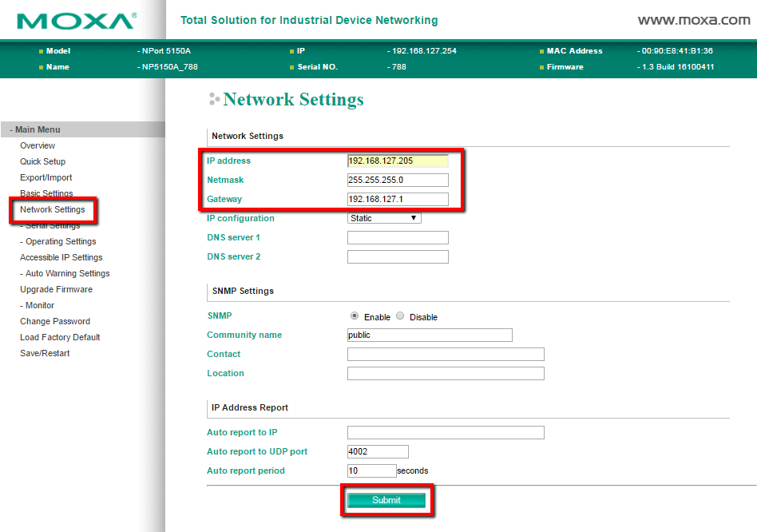
Task: Open the IP configuration dropdown
Action: [x=384, y=218]
